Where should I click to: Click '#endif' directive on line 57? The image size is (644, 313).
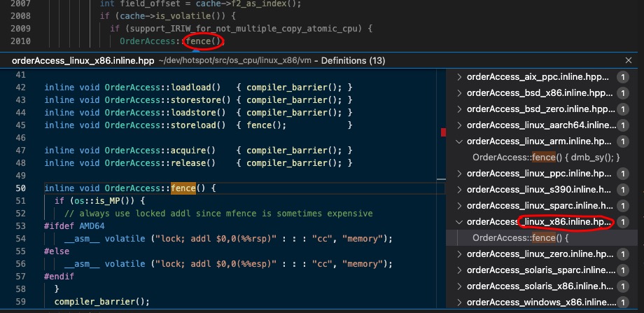pyautogui.click(x=59, y=277)
